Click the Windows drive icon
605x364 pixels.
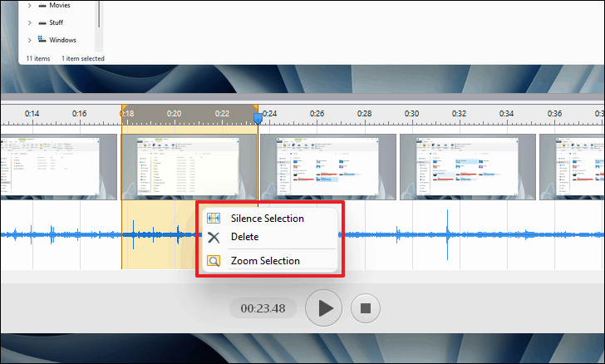(x=42, y=39)
